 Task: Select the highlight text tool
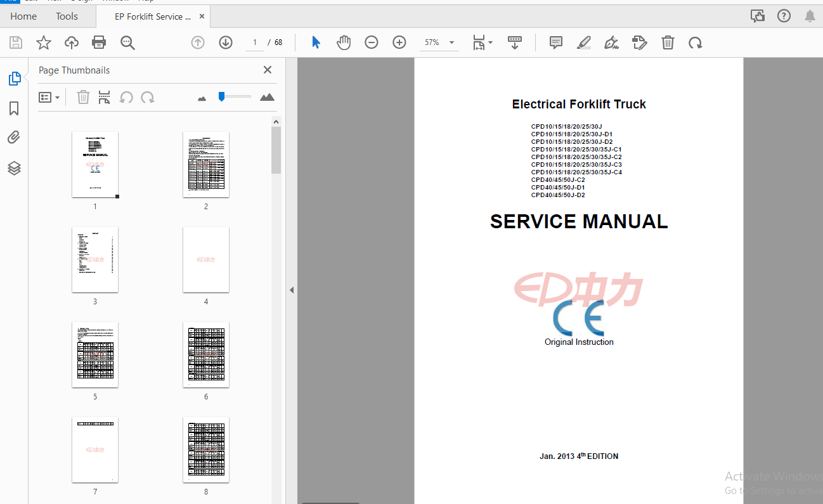(584, 42)
